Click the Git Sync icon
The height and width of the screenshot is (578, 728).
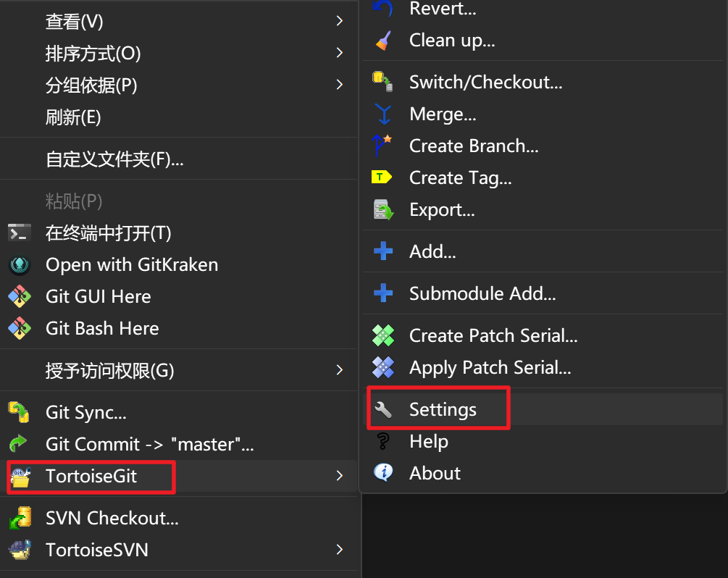tap(19, 413)
